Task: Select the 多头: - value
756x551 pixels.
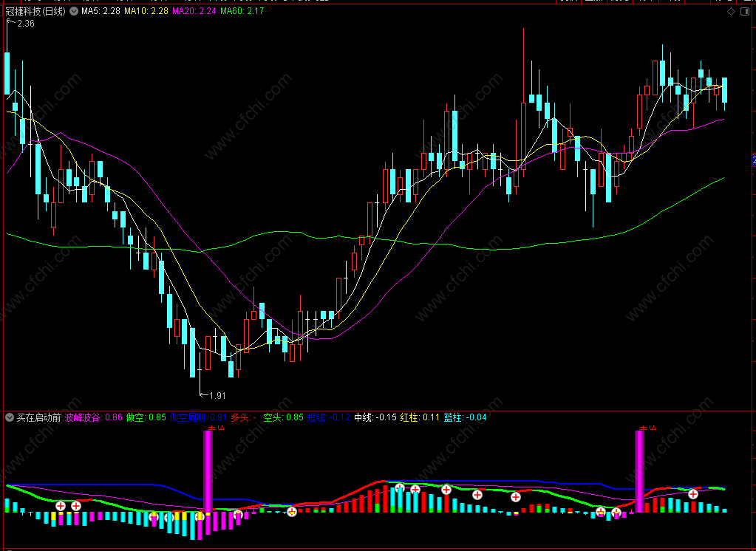Action: (243, 417)
